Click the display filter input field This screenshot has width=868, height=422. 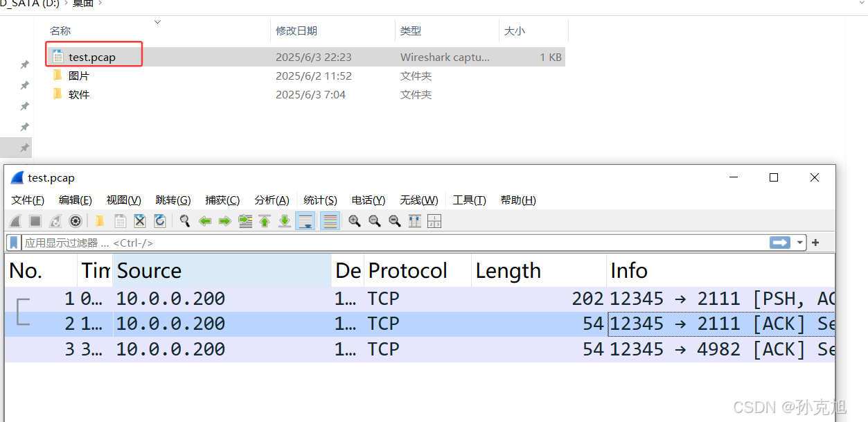395,243
